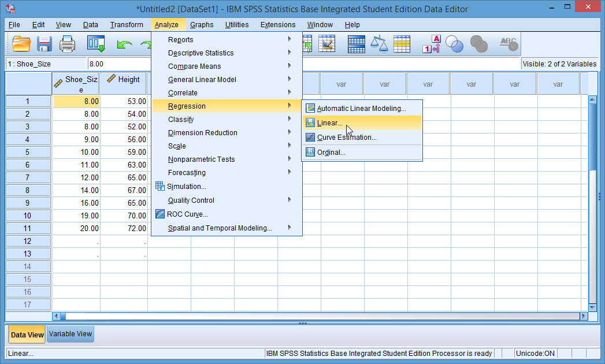Click the Simulation grid icon

pos(159,186)
